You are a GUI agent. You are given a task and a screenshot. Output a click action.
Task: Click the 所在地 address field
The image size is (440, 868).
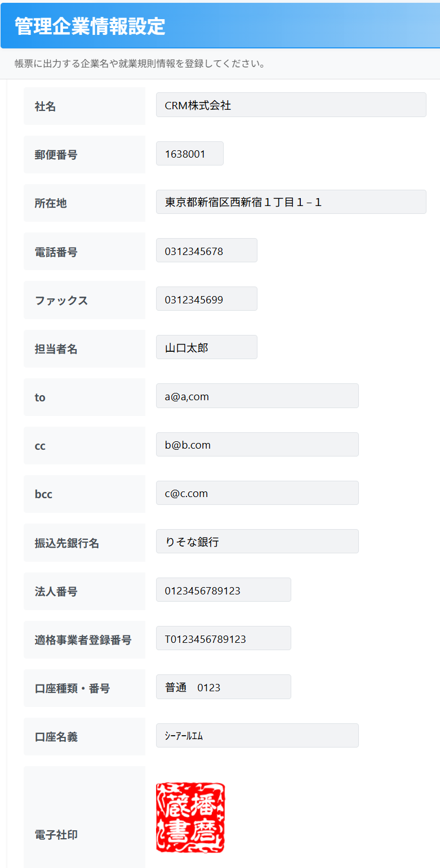pos(291,202)
